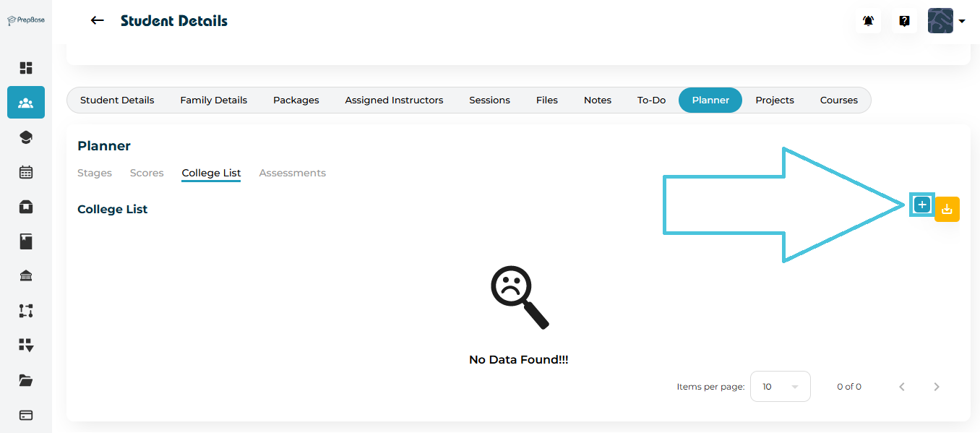Switch to the Scores sub-tab
The height and width of the screenshot is (433, 980).
point(147,173)
